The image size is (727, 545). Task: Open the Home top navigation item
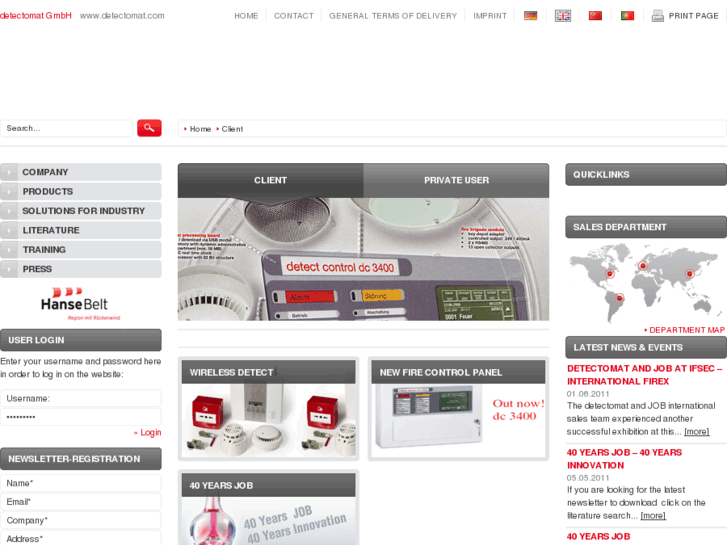point(246,16)
